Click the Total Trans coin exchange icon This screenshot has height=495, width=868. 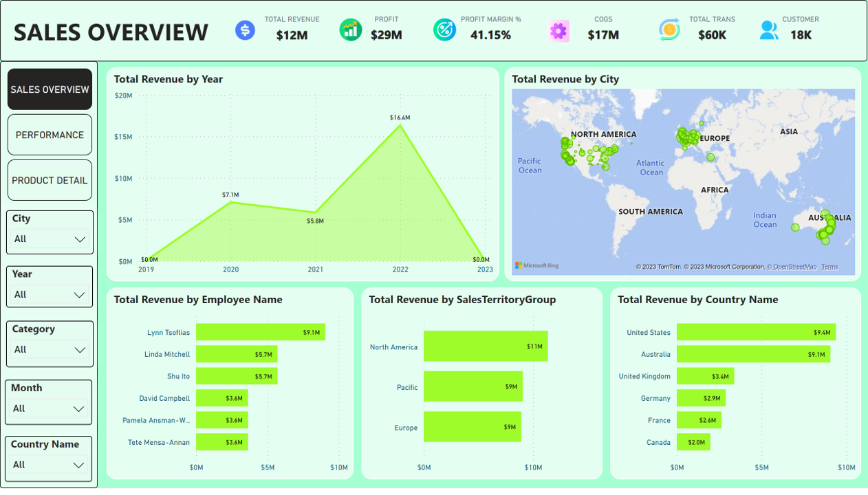tap(669, 30)
